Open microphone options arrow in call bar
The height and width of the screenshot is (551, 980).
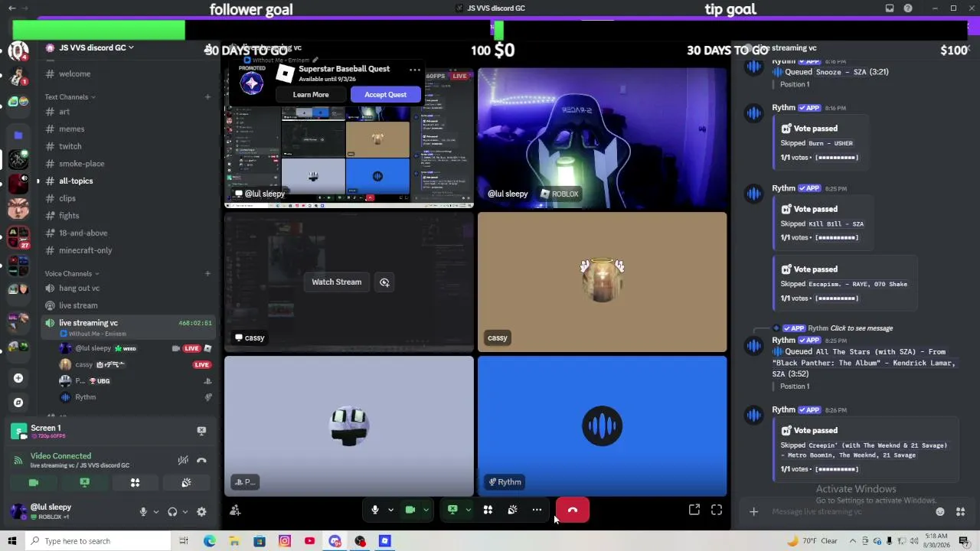390,510
